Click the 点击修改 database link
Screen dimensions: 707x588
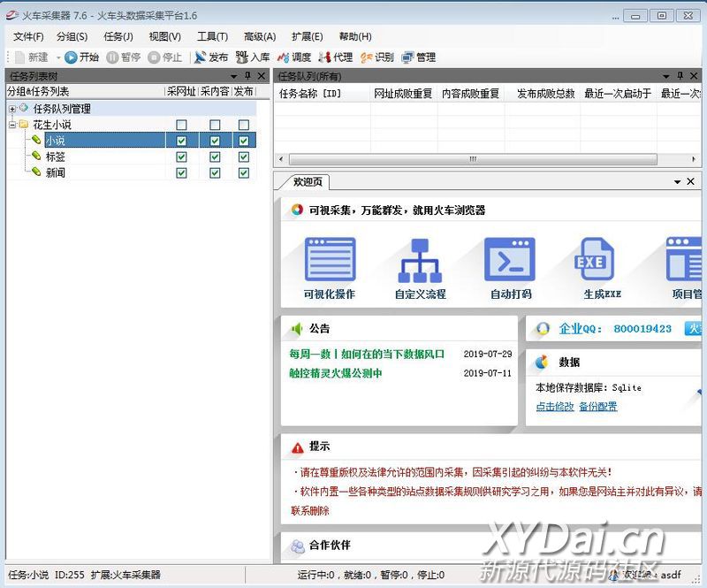coord(555,407)
